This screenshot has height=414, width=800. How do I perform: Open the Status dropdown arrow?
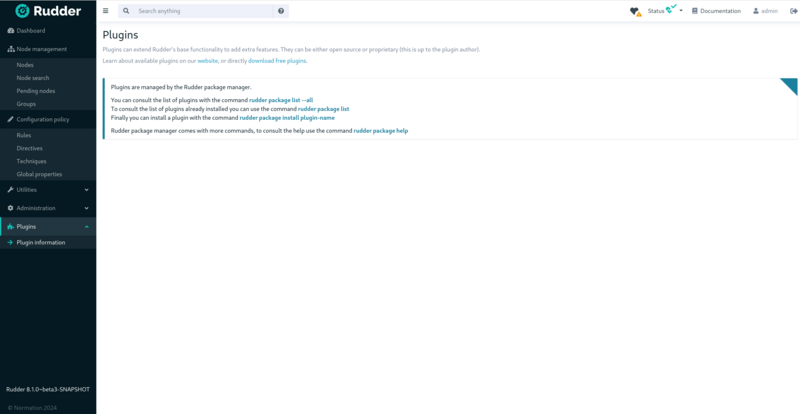(681, 11)
